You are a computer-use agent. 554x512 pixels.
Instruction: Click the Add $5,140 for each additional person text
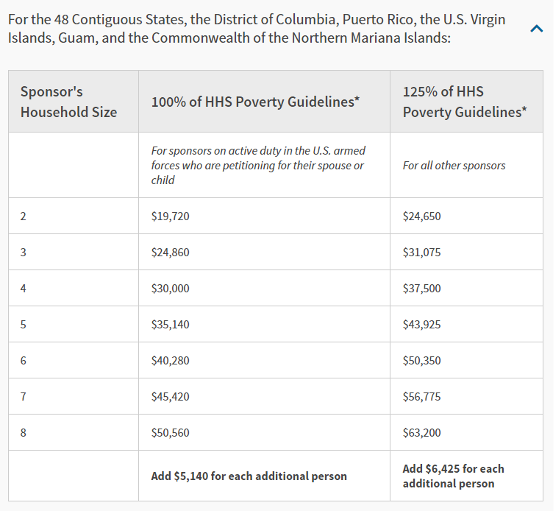click(249, 476)
